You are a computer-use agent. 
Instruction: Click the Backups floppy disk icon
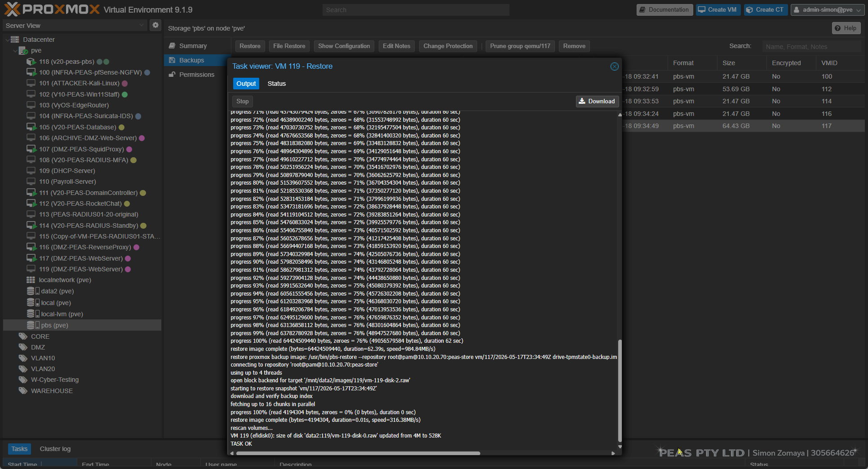point(172,60)
